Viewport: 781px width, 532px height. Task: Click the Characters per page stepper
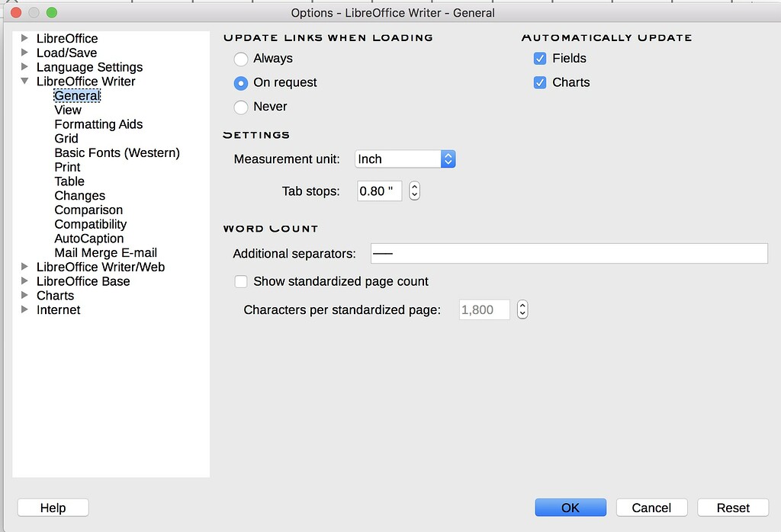click(522, 309)
